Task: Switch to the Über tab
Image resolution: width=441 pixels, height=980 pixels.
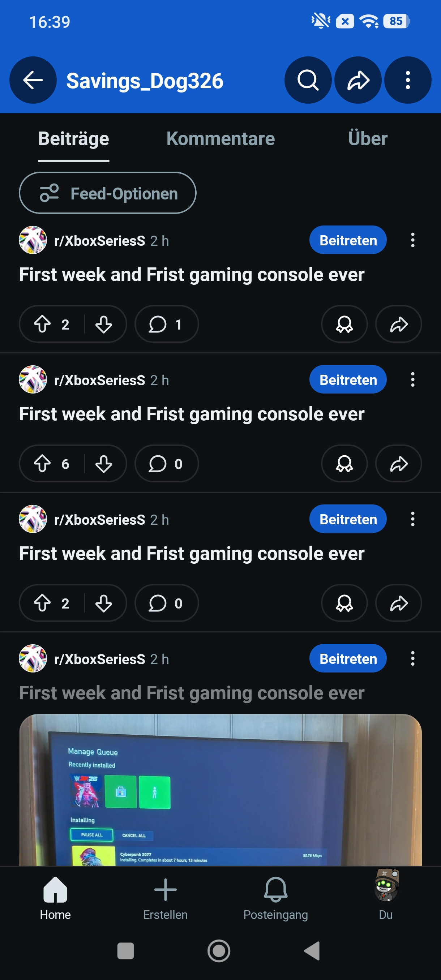Action: point(367,139)
